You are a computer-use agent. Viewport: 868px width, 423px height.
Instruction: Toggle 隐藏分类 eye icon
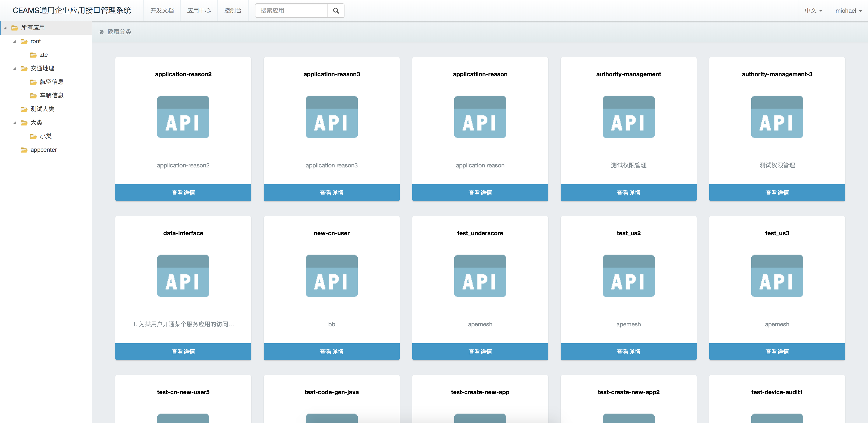click(x=101, y=32)
